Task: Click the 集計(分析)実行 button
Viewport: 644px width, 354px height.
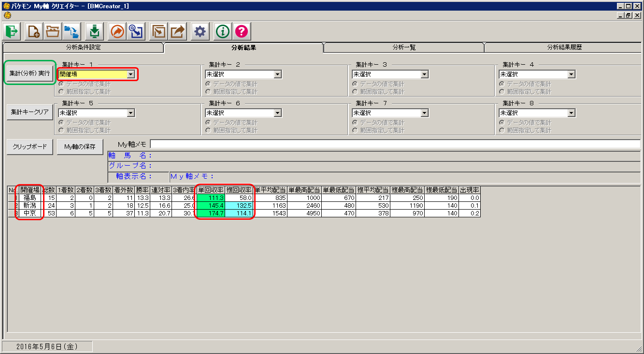Action: [30, 73]
